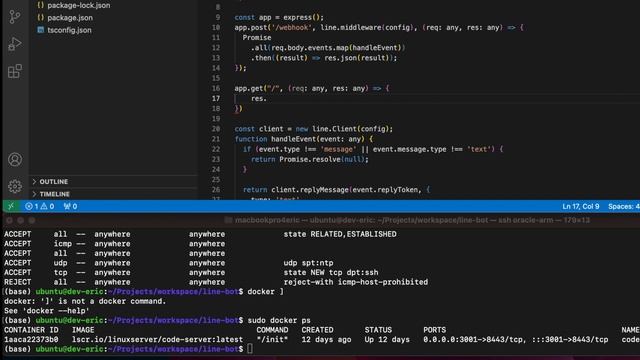Click 'reject-with icmp-host-prohibited' in terminal
This screenshot has height=360, width=640.
point(356,282)
